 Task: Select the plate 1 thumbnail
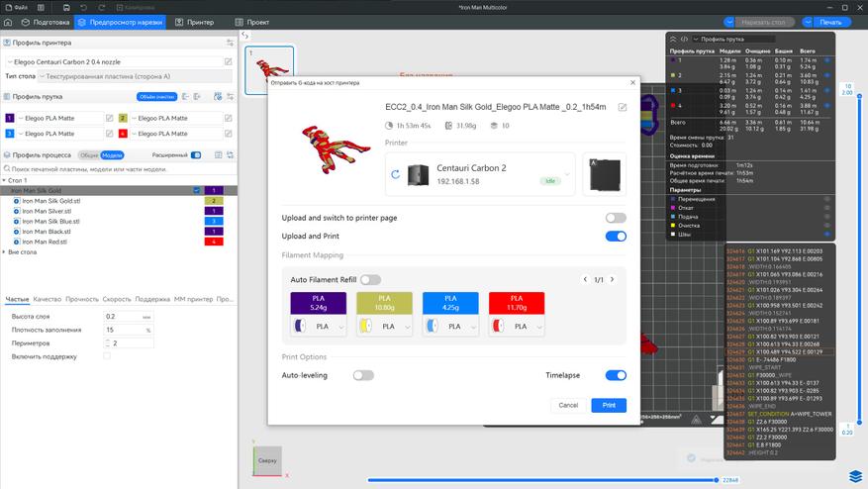269,70
